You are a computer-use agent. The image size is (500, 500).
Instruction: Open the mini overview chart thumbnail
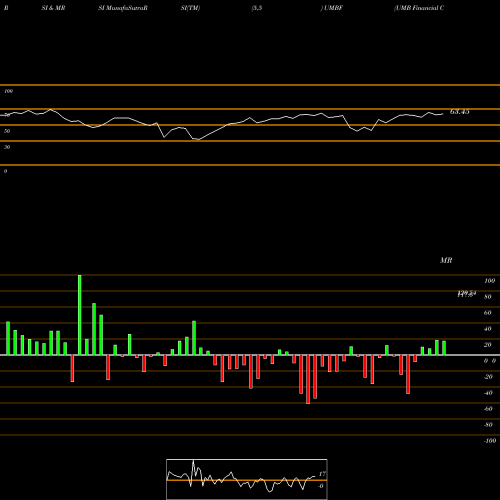click(x=247, y=479)
